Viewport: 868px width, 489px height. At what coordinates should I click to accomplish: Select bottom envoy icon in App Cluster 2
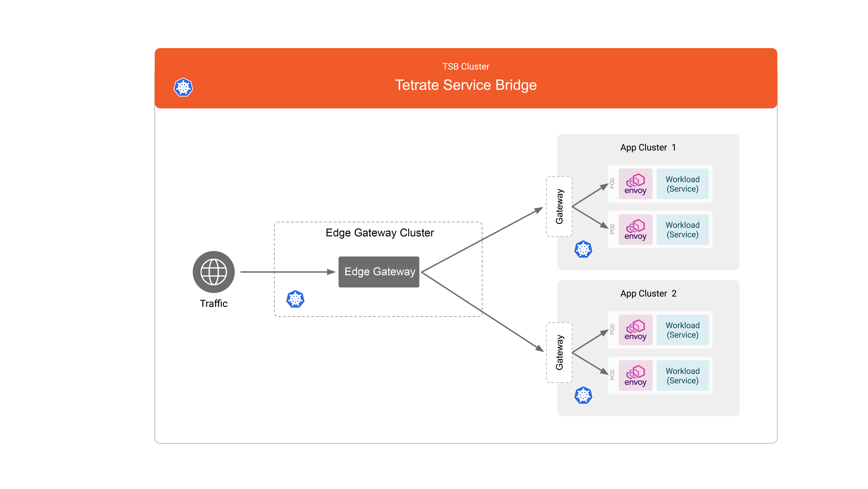(x=635, y=376)
